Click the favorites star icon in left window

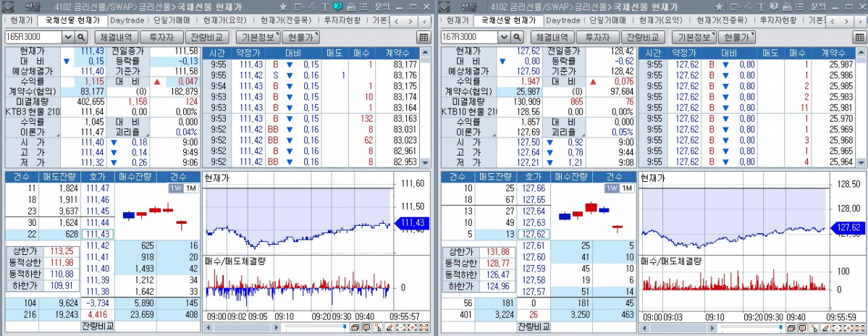coord(283,7)
